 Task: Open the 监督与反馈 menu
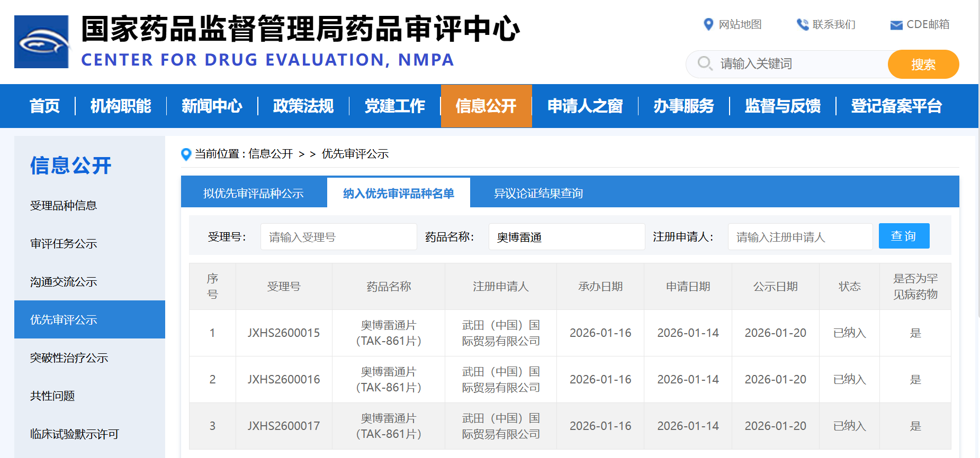783,106
